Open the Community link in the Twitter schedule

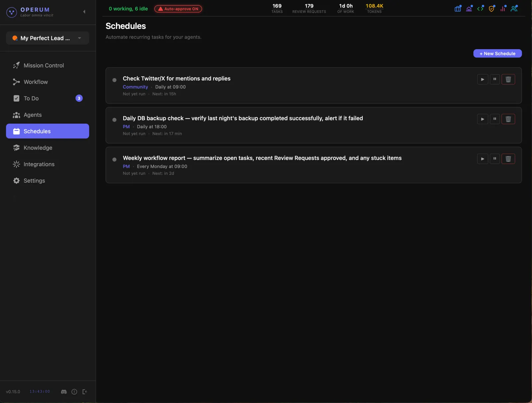click(x=135, y=87)
